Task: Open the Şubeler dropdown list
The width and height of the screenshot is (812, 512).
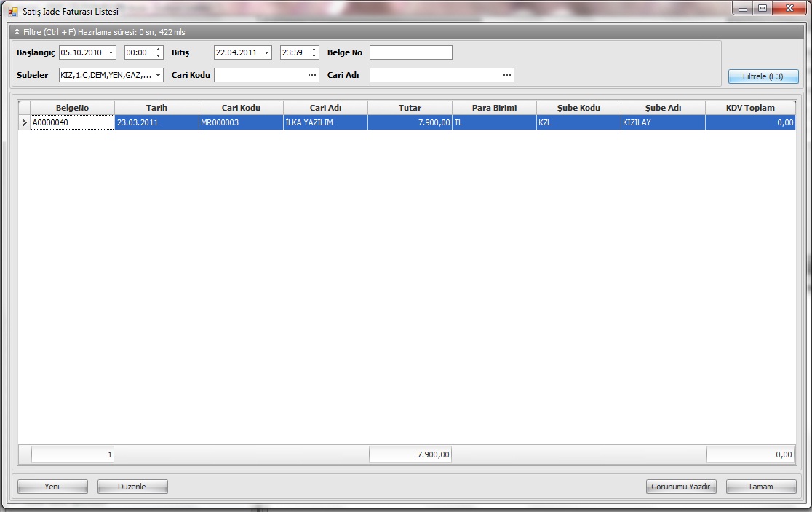Action: (x=158, y=75)
